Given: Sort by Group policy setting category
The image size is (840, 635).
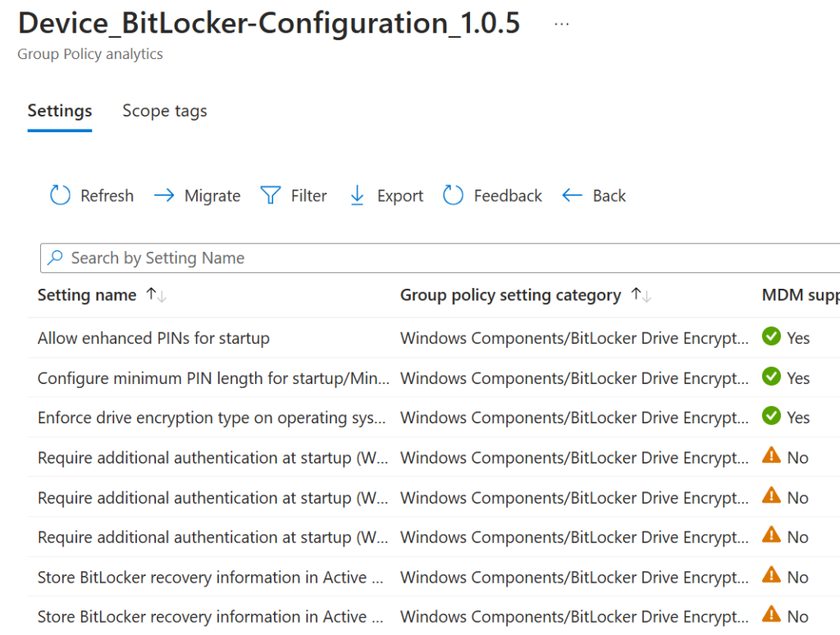Looking at the screenshot, I should point(641,295).
